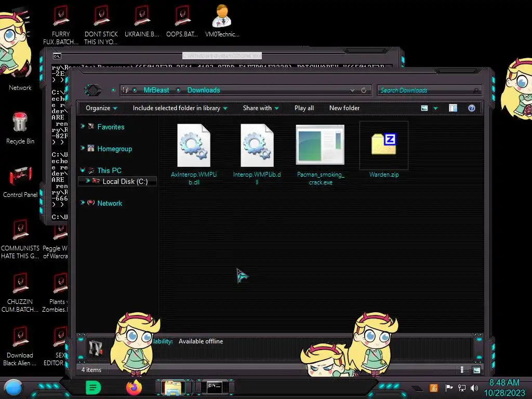532x399 pixels.
Task: Select Download Black Alien desktop icon
Action: [20, 346]
